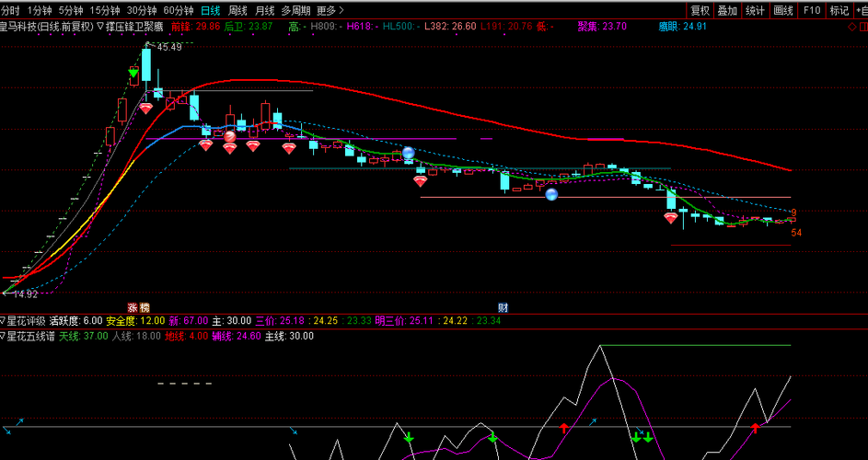Click the blue sphere above the teal line
The height and width of the screenshot is (460, 868).
tap(409, 153)
